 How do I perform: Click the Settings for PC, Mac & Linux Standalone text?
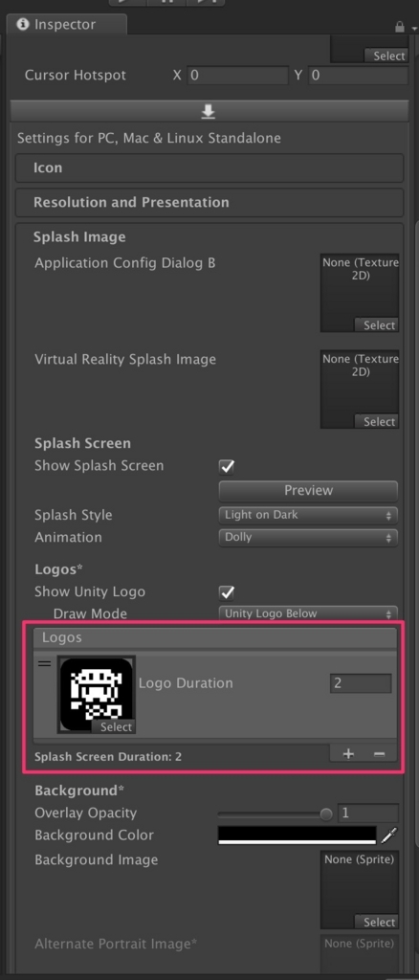(x=148, y=138)
